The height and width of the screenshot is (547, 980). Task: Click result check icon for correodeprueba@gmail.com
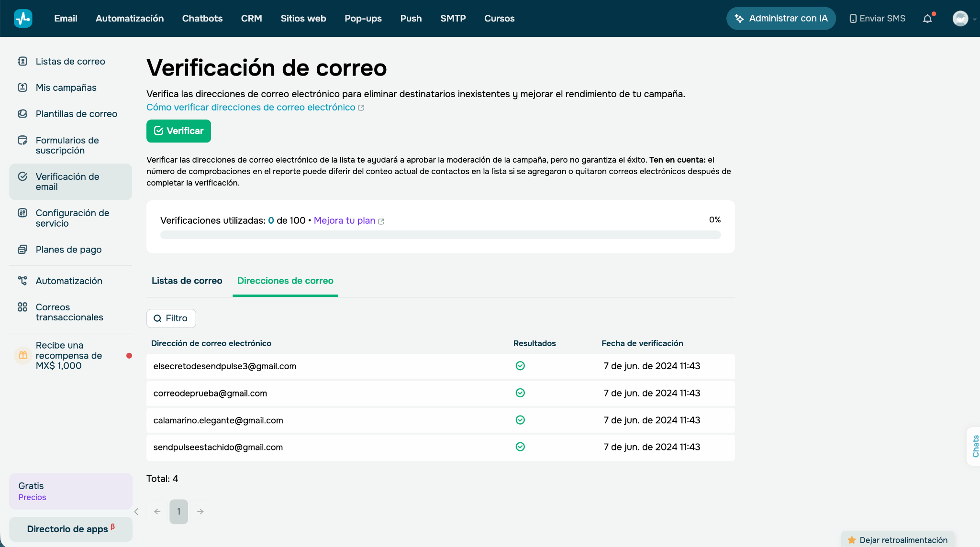pos(520,393)
